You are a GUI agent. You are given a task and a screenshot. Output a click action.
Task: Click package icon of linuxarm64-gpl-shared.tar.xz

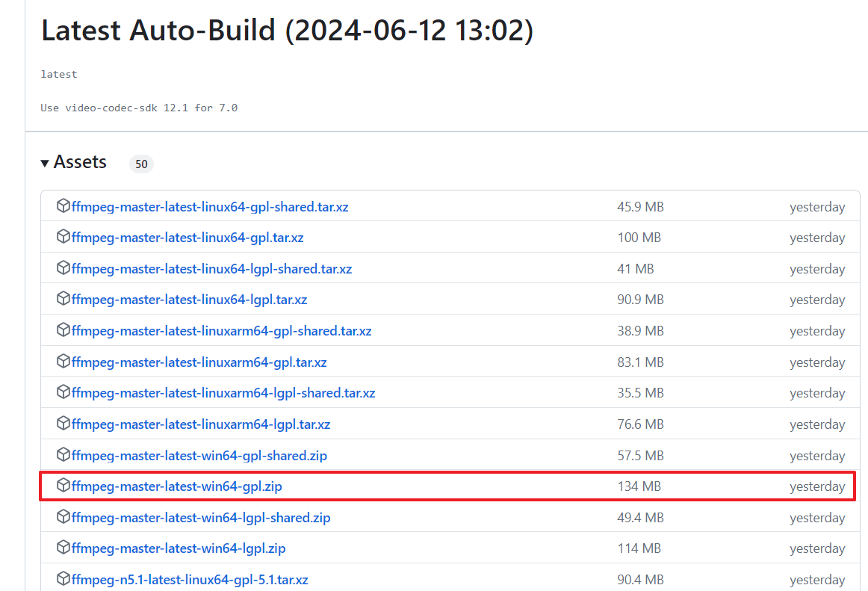coord(63,329)
